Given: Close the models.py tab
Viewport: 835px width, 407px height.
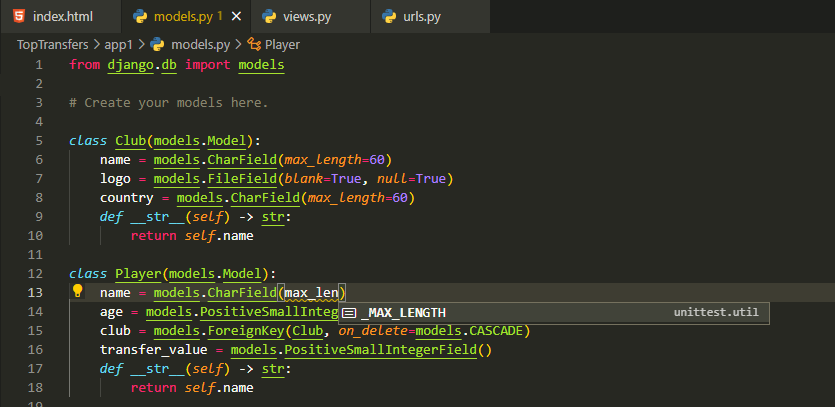Looking at the screenshot, I should 236,17.
